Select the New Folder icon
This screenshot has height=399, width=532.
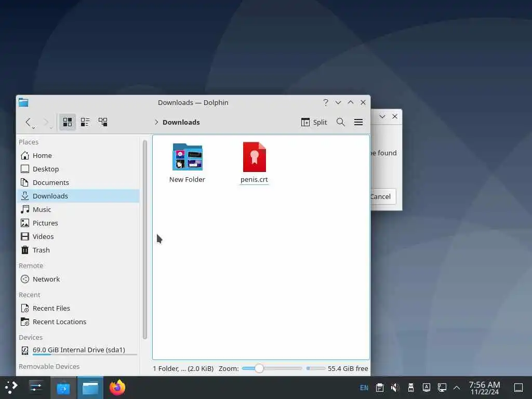tap(187, 157)
